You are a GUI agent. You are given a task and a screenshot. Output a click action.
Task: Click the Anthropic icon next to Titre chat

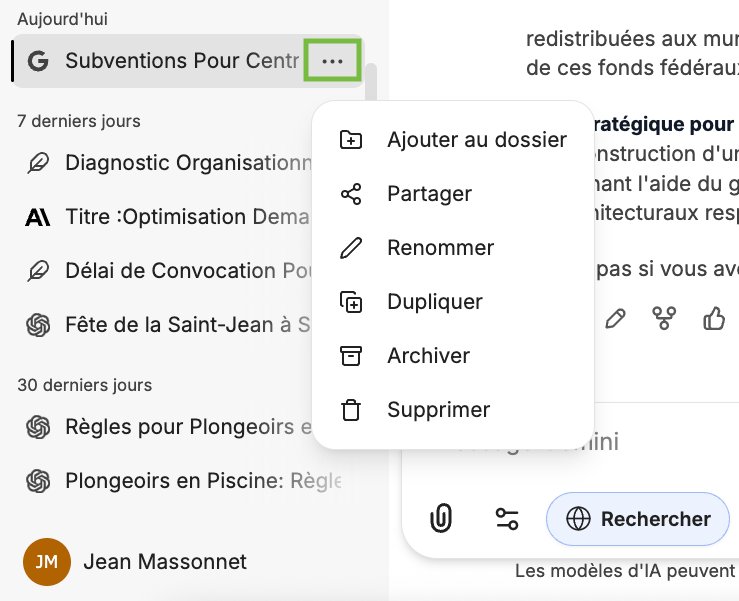pyautogui.click(x=38, y=217)
